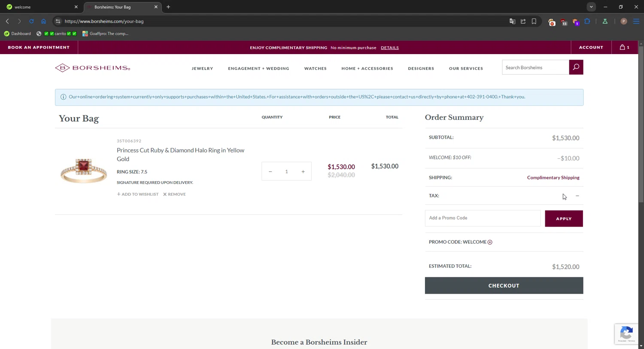
Task: Click the share page icon
Action: [x=523, y=21]
